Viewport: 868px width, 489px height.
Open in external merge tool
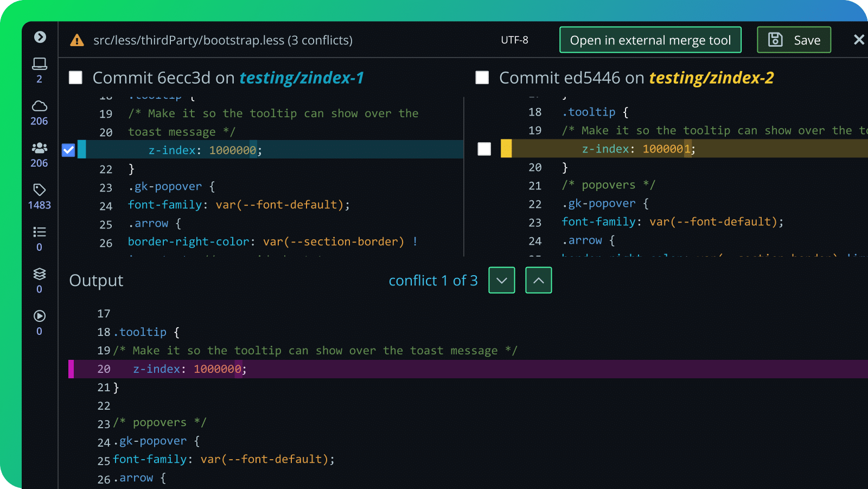650,40
